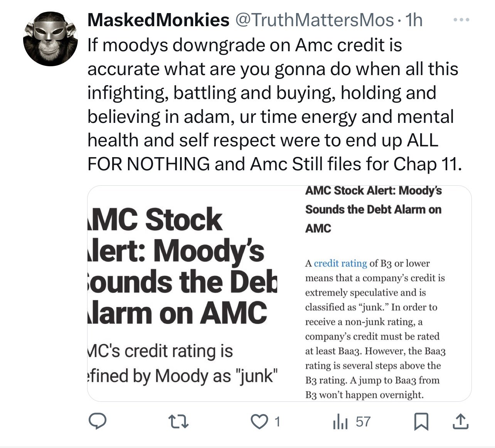Open the view analytics bar chart icon
The image size is (495, 448).
tap(340, 422)
